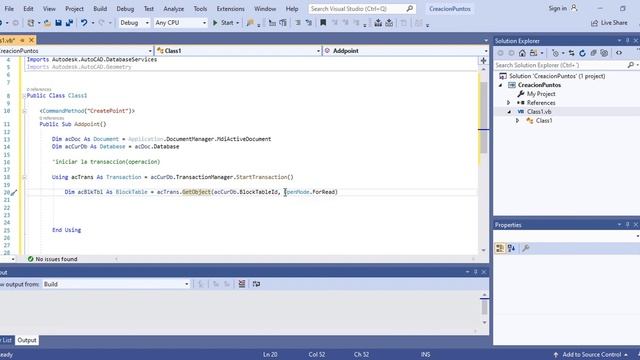Select the Categorized view in Properties panel

(x=500, y=248)
